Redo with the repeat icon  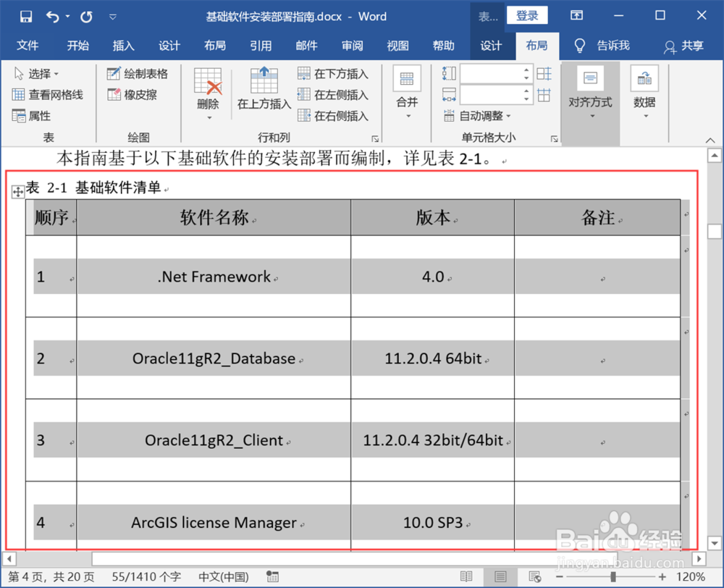click(x=86, y=17)
